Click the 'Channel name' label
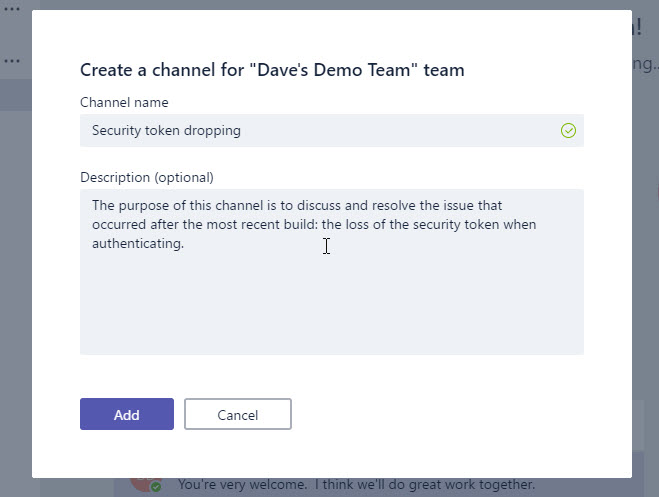Screen dimensions: 659x497 coord(124,102)
